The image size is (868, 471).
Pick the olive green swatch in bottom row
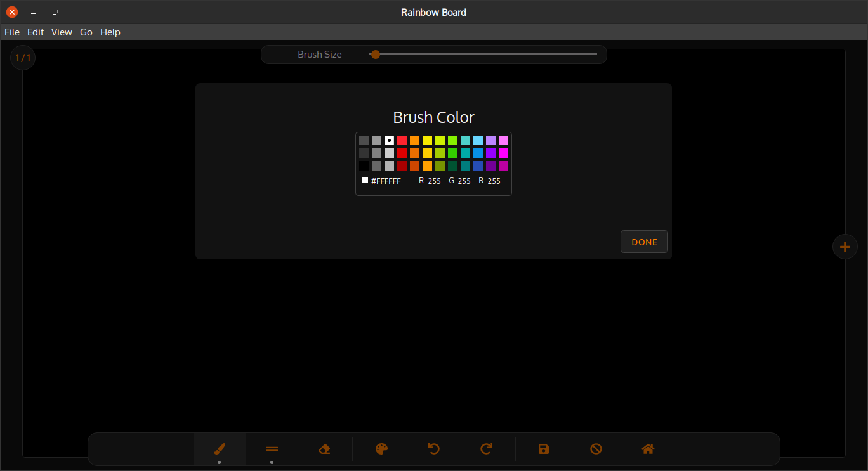coord(440,166)
